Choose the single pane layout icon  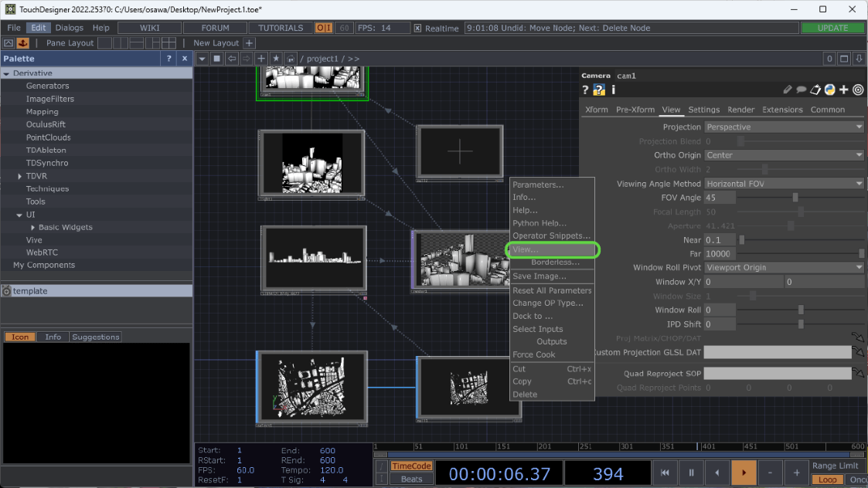pyautogui.click(x=104, y=42)
